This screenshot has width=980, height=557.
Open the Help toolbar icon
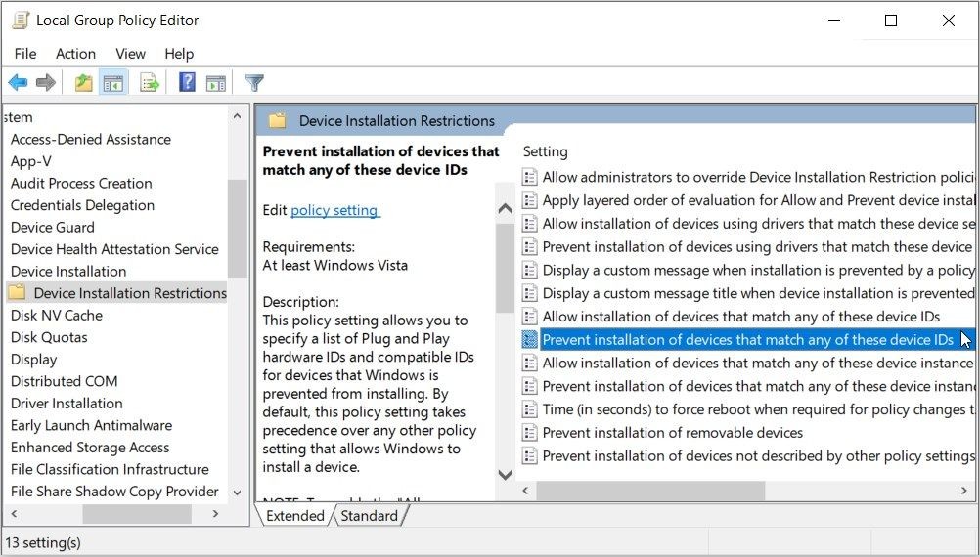tap(187, 82)
